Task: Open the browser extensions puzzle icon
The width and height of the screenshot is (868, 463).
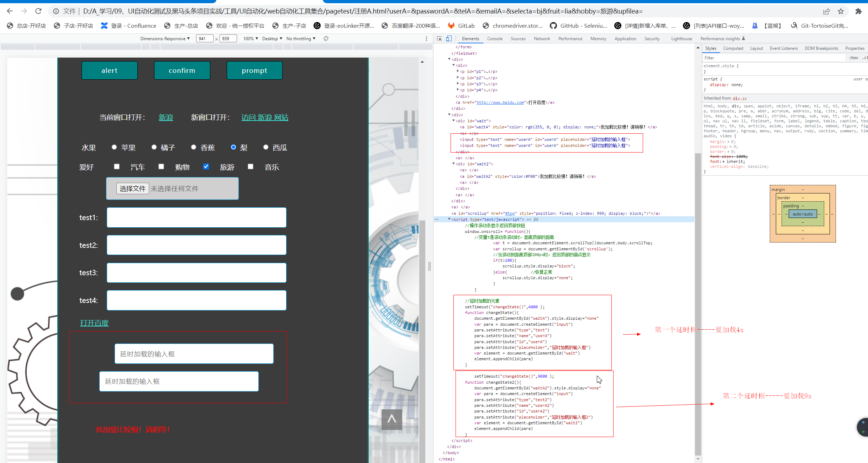Action: 858,11
